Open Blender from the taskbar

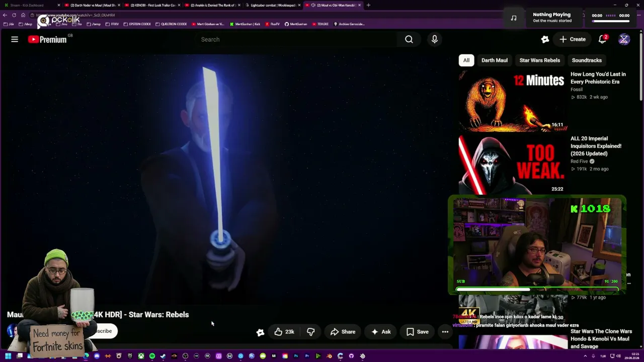coord(329,356)
